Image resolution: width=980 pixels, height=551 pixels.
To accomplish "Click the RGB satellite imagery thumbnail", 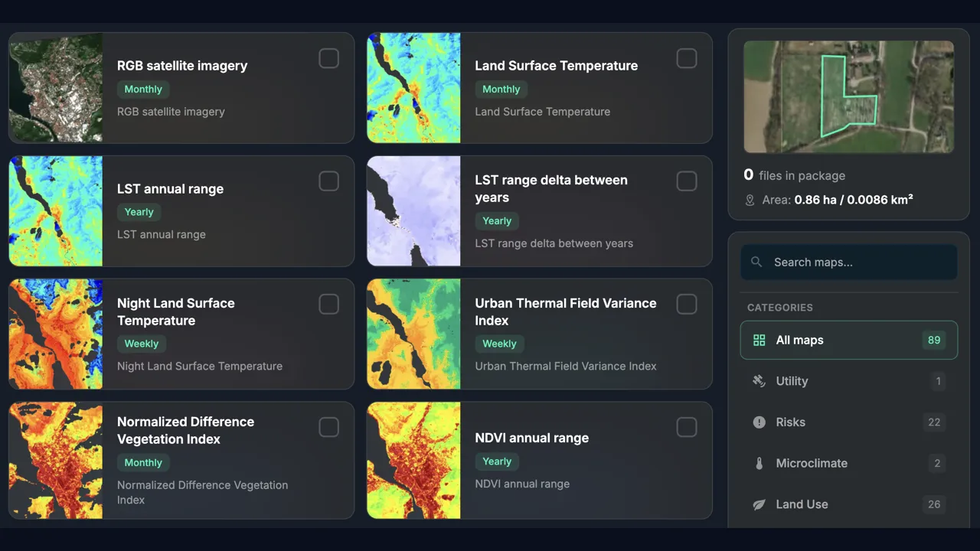I will (55, 87).
